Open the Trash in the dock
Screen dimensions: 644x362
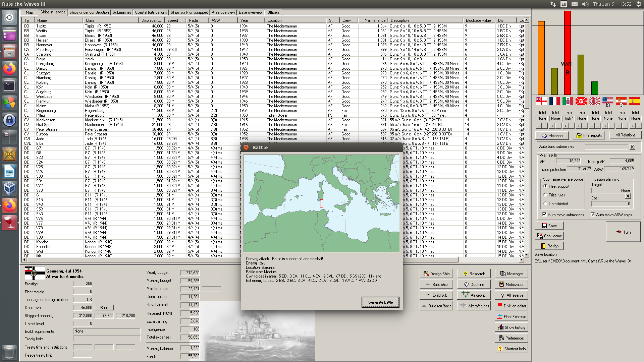pyautogui.click(x=9, y=352)
